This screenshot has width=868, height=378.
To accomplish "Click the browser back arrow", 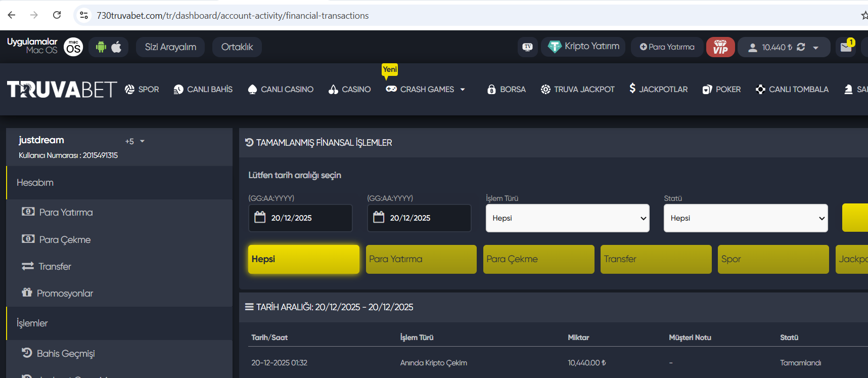I will point(12,15).
